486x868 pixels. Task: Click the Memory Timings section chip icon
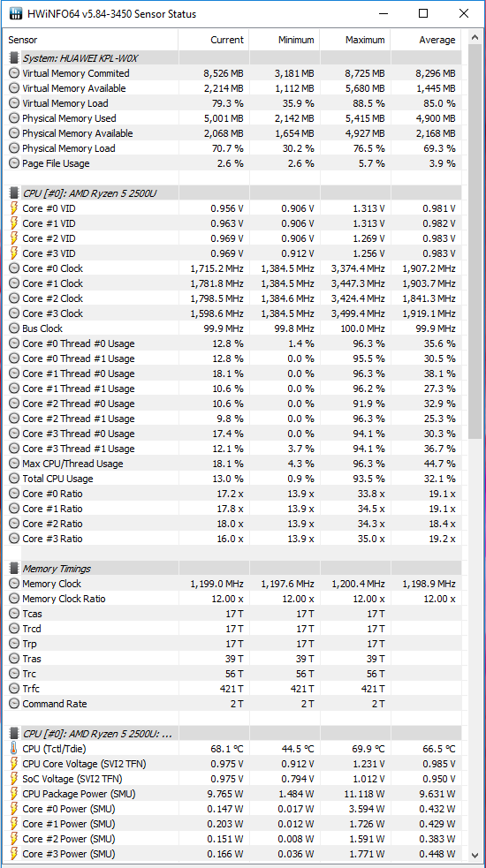pyautogui.click(x=14, y=569)
